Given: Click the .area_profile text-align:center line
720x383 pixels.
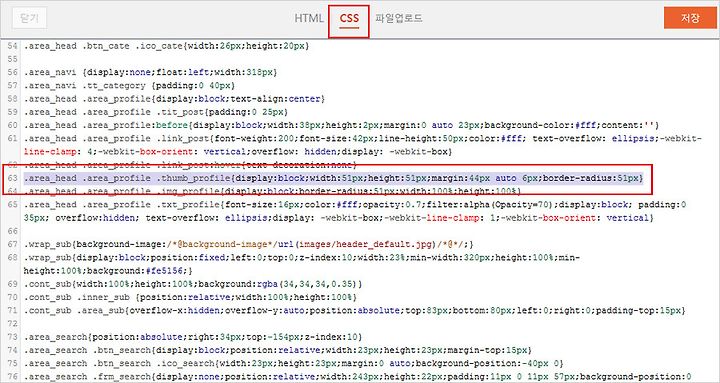Looking at the screenshot, I should 174,99.
